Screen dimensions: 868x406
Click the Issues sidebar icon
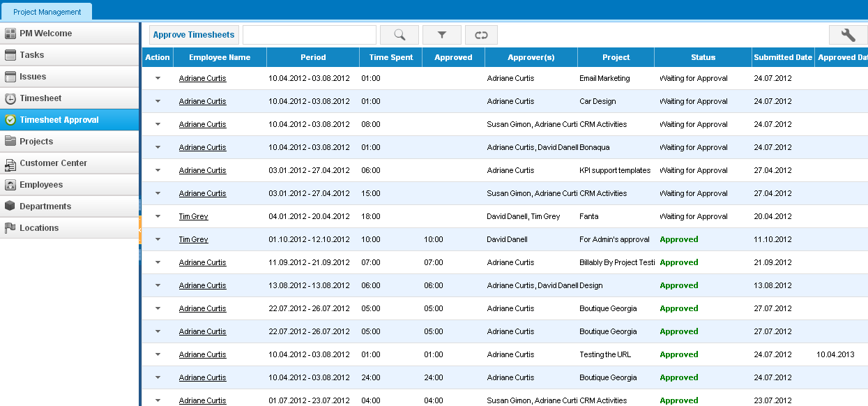point(10,77)
